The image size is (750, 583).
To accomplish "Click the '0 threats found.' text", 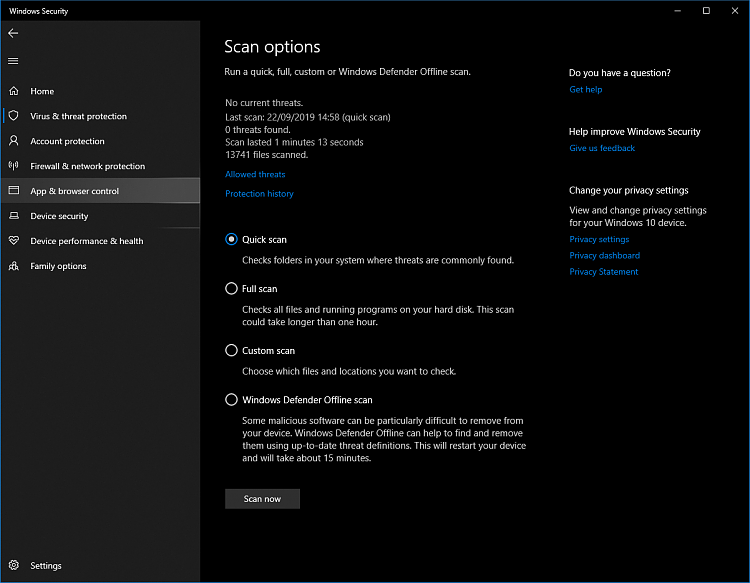I will point(258,130).
